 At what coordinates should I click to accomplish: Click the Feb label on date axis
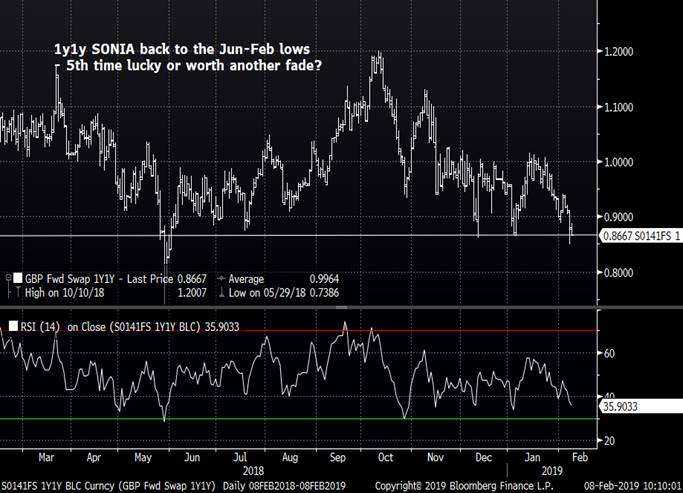pyautogui.click(x=580, y=457)
